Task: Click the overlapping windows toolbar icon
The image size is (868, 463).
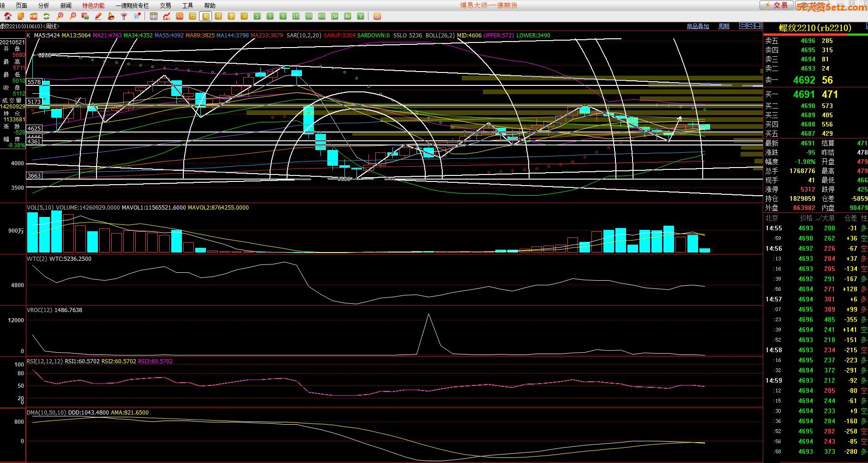Action: (x=85, y=16)
